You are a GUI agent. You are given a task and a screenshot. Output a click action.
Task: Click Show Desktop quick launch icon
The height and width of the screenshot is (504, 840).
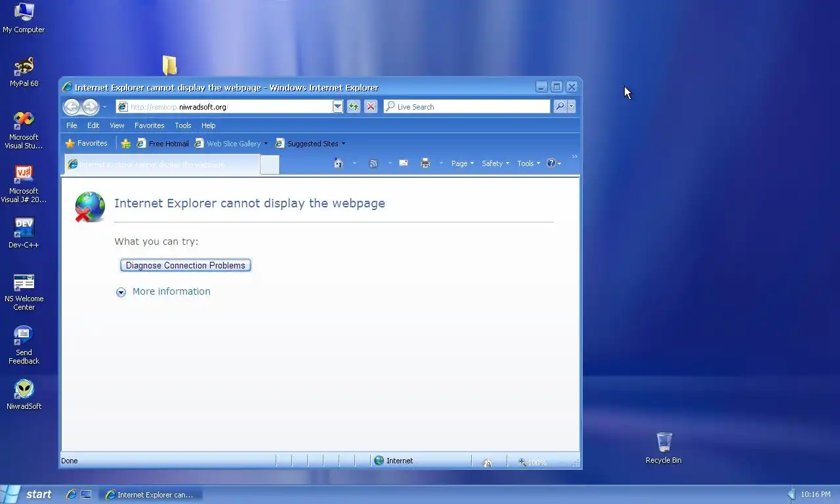[86, 495]
